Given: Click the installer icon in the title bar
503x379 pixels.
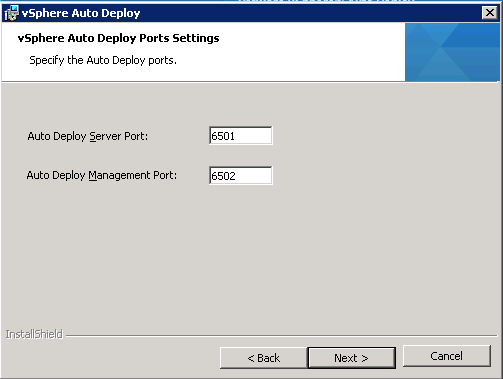Looking at the screenshot, I should tap(11, 13).
